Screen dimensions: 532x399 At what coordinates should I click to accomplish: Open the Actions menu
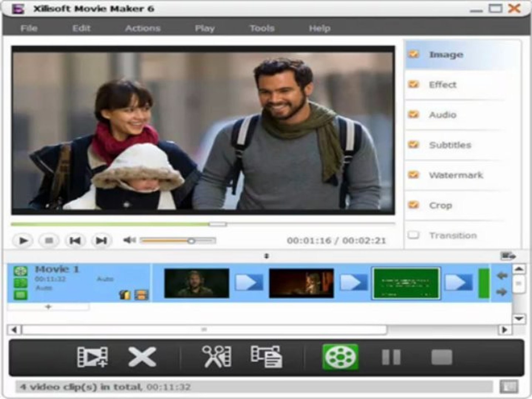tap(143, 28)
